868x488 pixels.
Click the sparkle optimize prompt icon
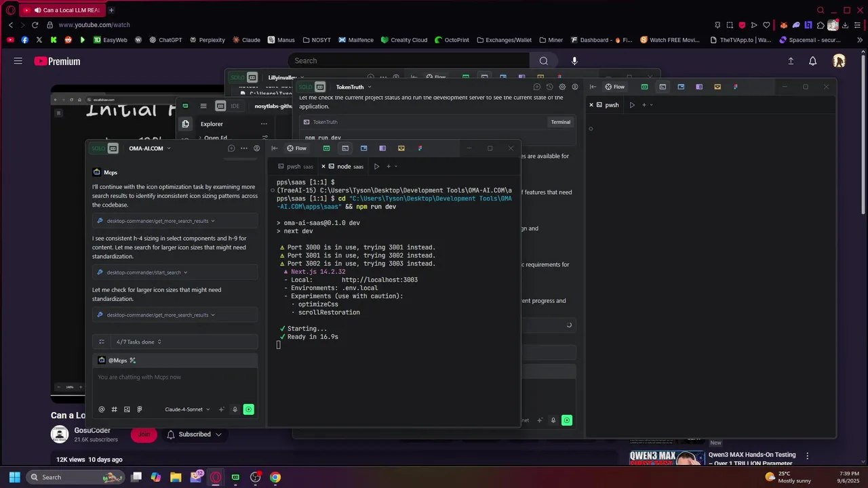coord(221,409)
